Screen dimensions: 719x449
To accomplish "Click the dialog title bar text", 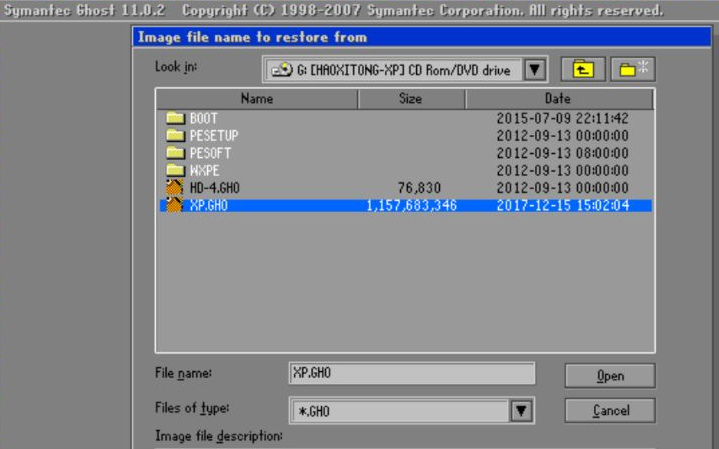I will point(253,37).
